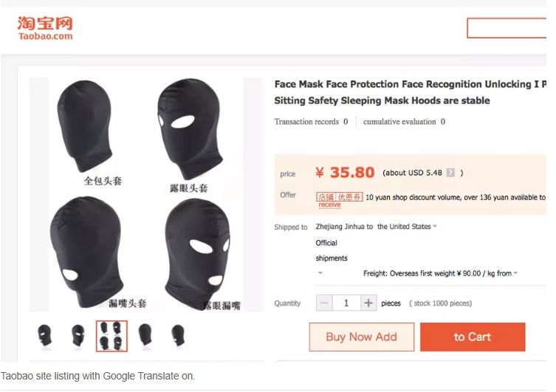The height and width of the screenshot is (392, 556).
Task: Click the Taobao.com logo
Action: 45,27
